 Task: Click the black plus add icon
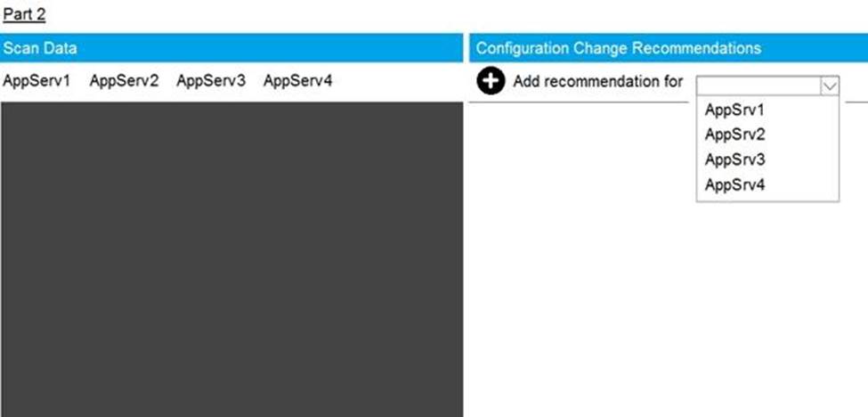tap(491, 82)
